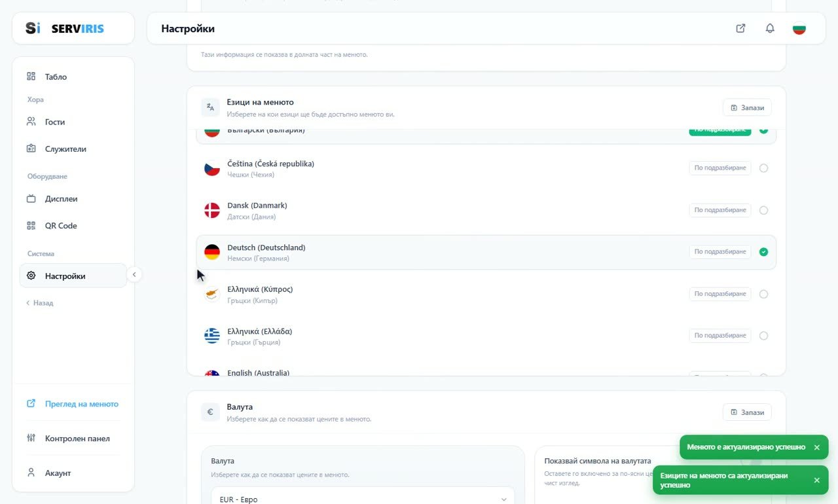Click the Dansk (Danmark) language name

click(x=257, y=206)
